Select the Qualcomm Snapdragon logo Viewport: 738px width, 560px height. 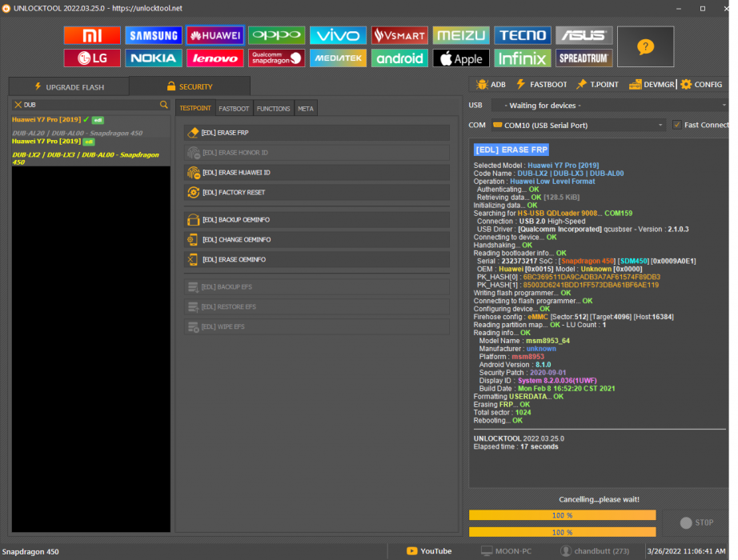coord(277,58)
